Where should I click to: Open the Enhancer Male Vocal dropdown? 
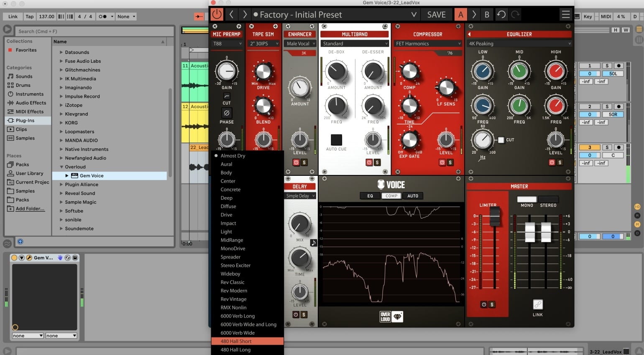tap(300, 43)
